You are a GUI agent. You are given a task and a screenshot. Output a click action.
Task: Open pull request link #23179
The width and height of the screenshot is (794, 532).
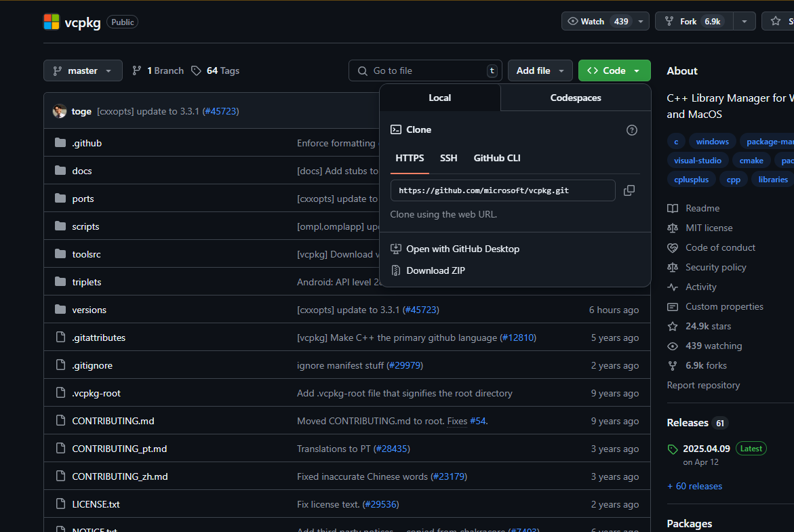[x=449, y=477]
